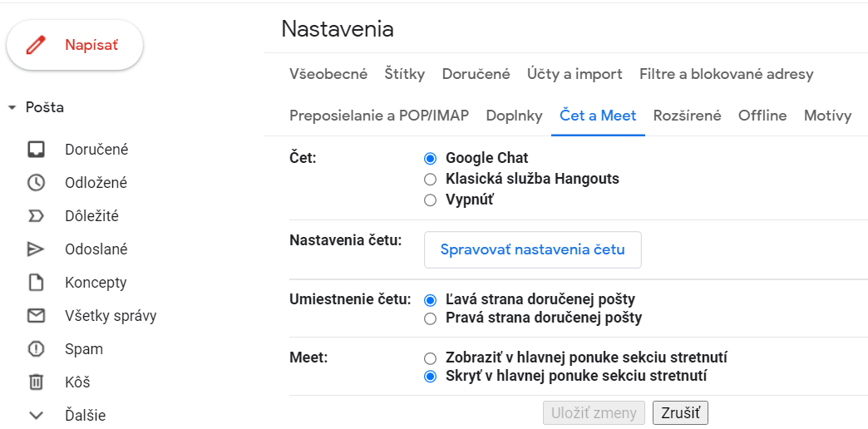868x429 pixels.
Task: Open Odoslané sent arrow icon
Action: click(x=36, y=249)
